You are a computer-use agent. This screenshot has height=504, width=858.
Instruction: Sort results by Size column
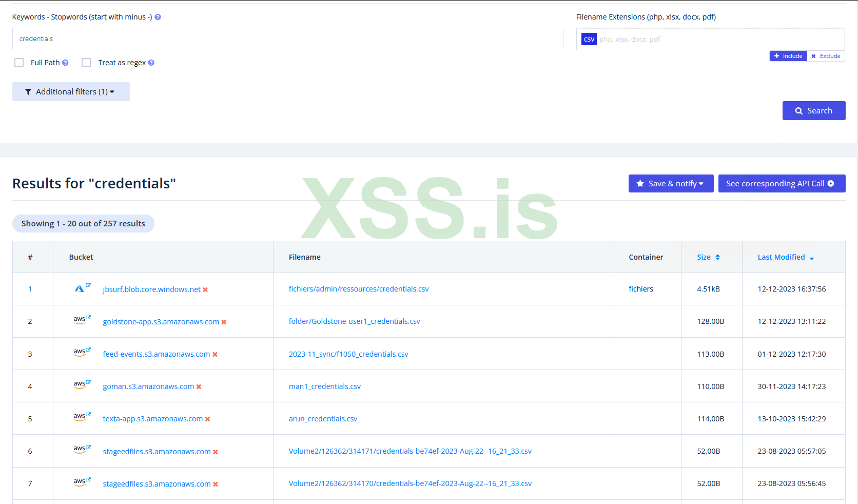coord(708,257)
